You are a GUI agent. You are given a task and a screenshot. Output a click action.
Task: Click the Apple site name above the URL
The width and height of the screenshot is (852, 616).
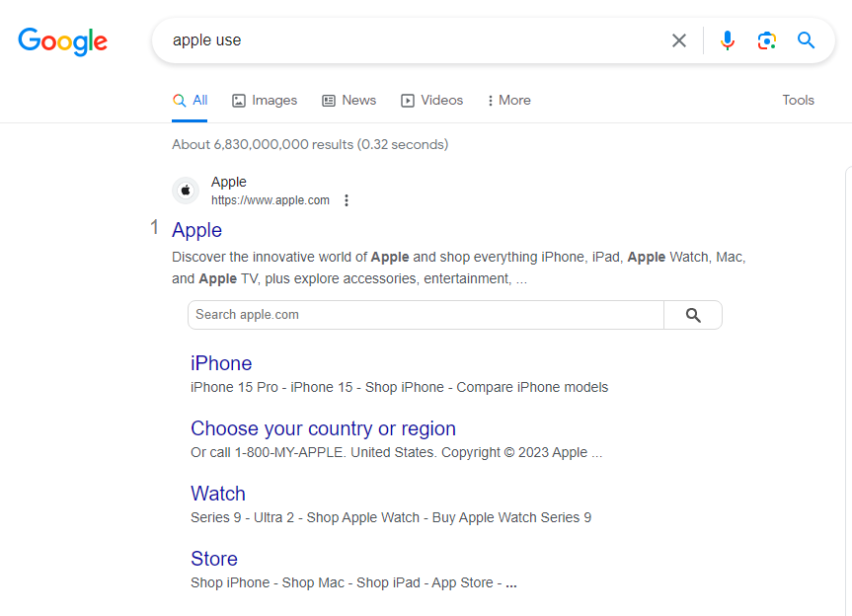click(229, 182)
